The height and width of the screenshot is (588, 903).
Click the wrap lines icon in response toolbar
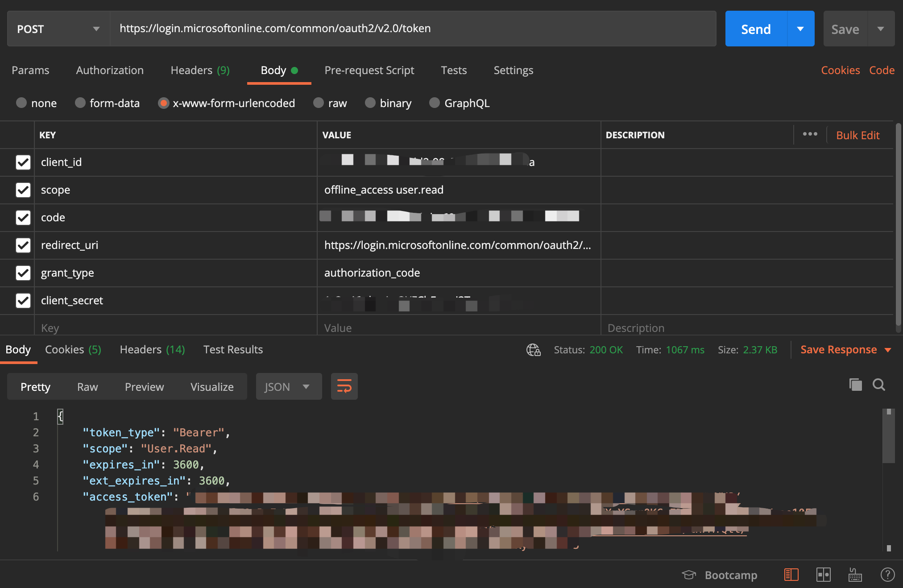point(344,386)
